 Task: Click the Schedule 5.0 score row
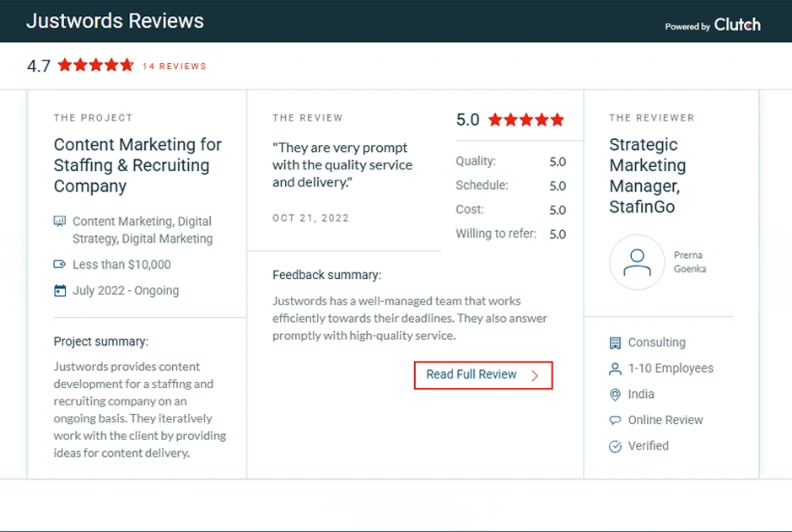coord(510,185)
